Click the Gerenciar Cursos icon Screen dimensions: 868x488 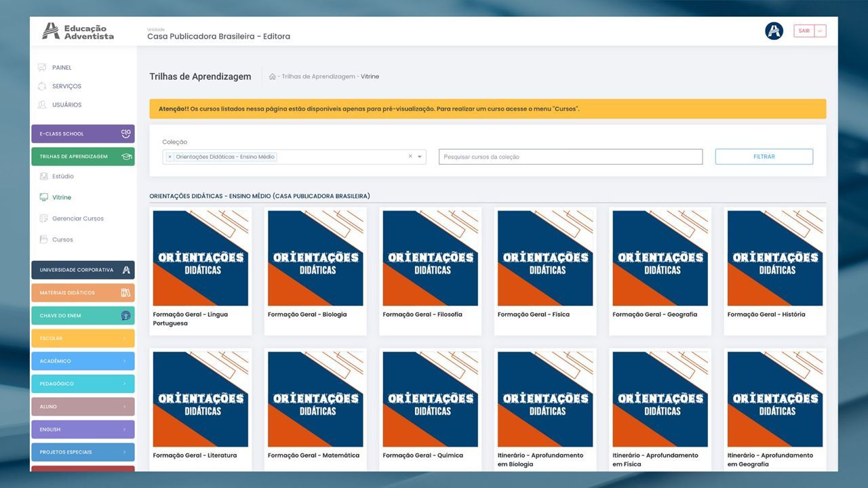(43, 218)
